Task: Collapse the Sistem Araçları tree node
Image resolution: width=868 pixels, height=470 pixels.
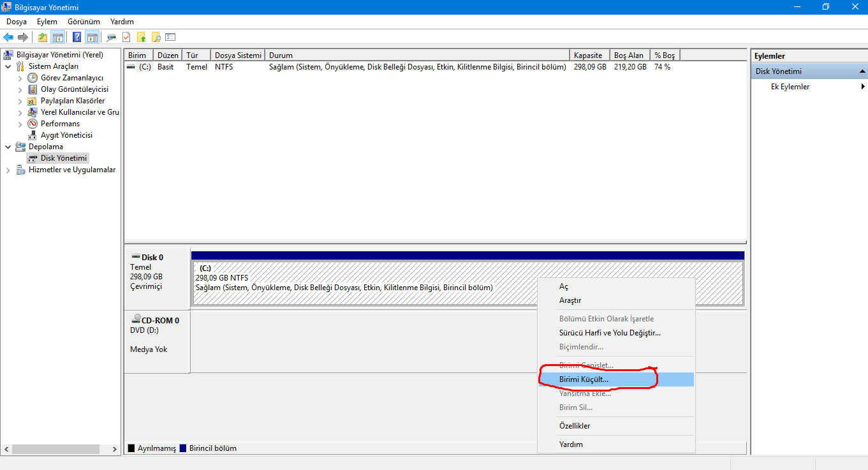Action: click(x=8, y=66)
